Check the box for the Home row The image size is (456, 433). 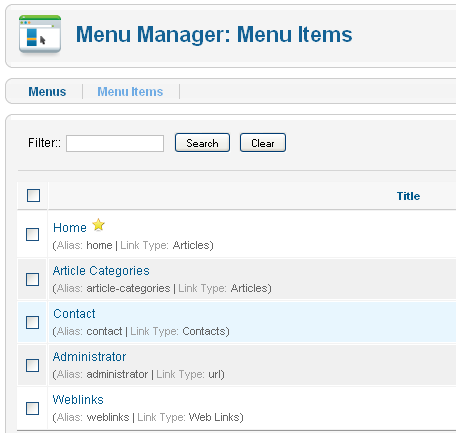click(x=33, y=234)
